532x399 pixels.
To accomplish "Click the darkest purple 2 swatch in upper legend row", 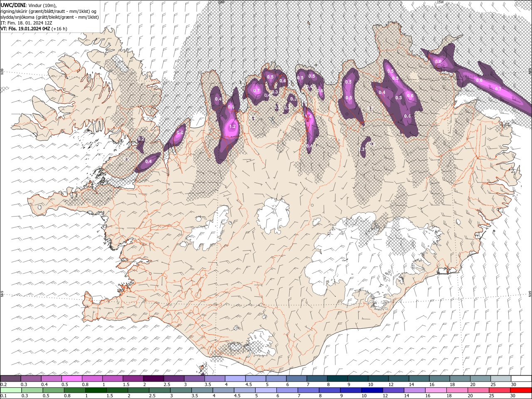I will 153,379.
